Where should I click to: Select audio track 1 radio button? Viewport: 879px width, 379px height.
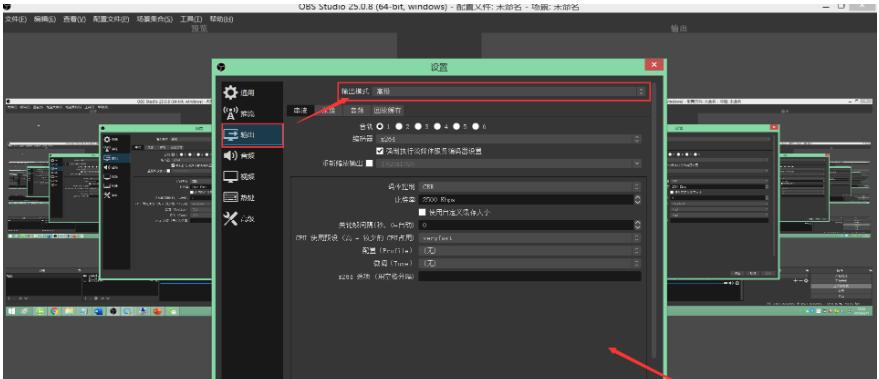coord(381,127)
